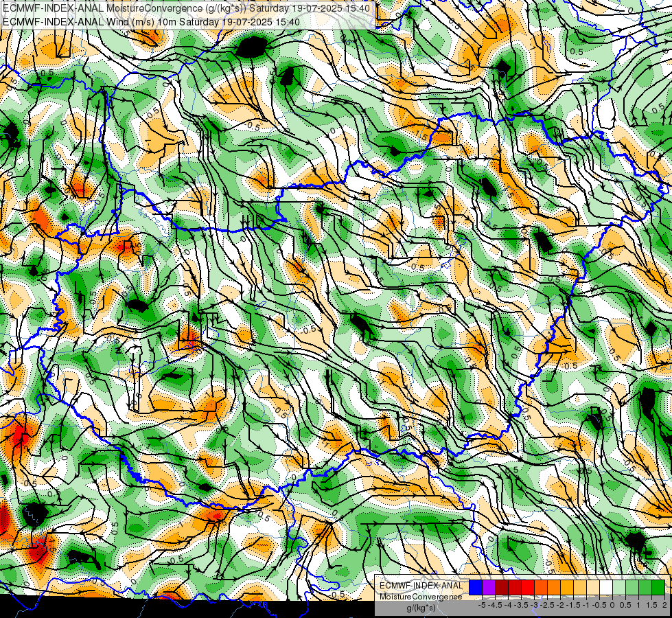672x618 pixels.
Task: Click the lightest green legend swatch
Action: pos(619,587)
